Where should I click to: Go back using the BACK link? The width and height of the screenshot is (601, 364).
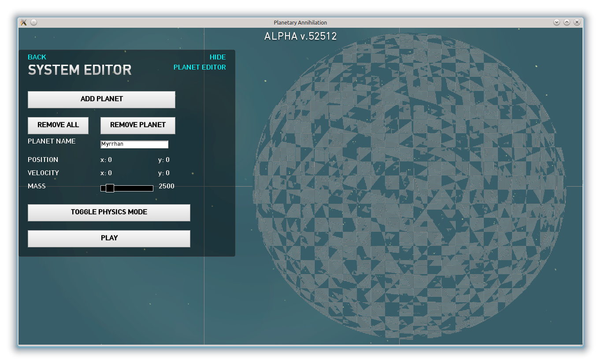pos(37,57)
